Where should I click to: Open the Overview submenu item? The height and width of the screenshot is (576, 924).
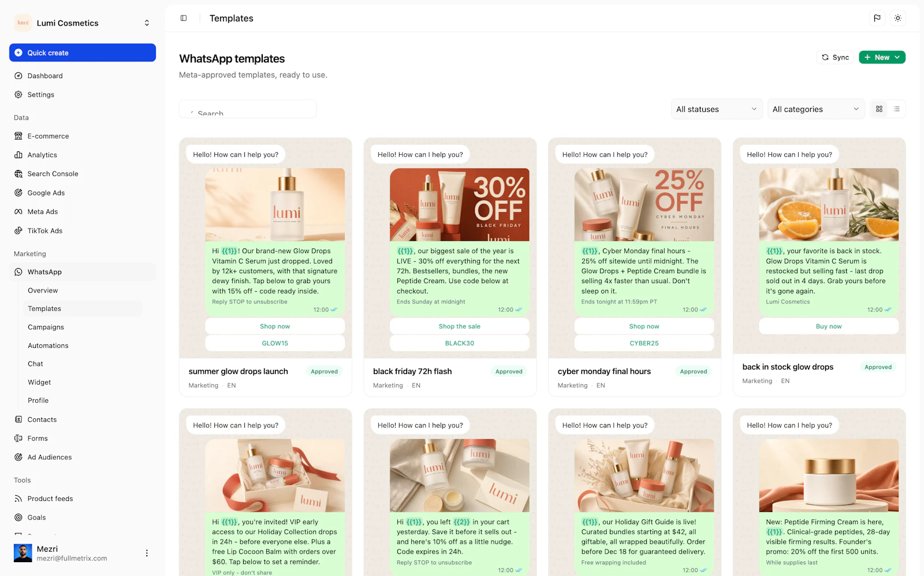(43, 291)
